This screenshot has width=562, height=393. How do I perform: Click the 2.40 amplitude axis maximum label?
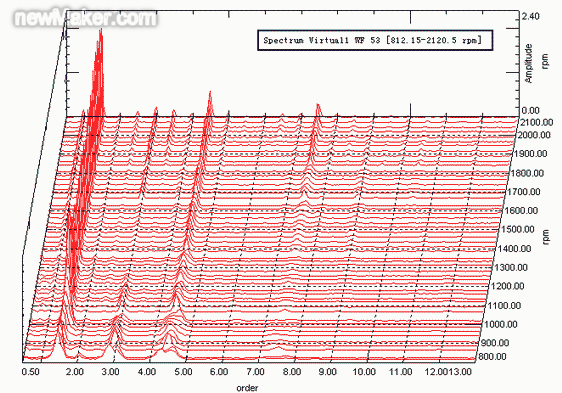coord(530,16)
